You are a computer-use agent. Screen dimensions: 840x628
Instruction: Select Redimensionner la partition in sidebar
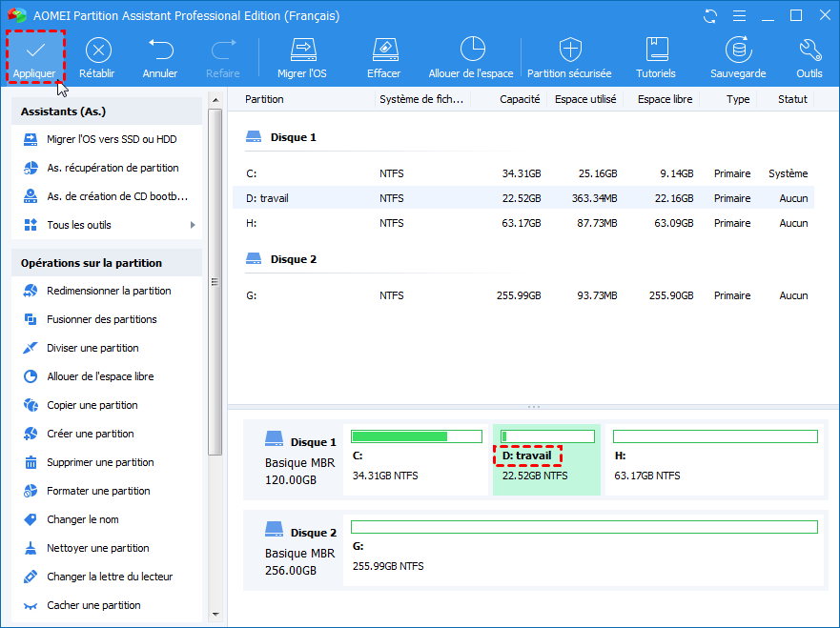(109, 291)
